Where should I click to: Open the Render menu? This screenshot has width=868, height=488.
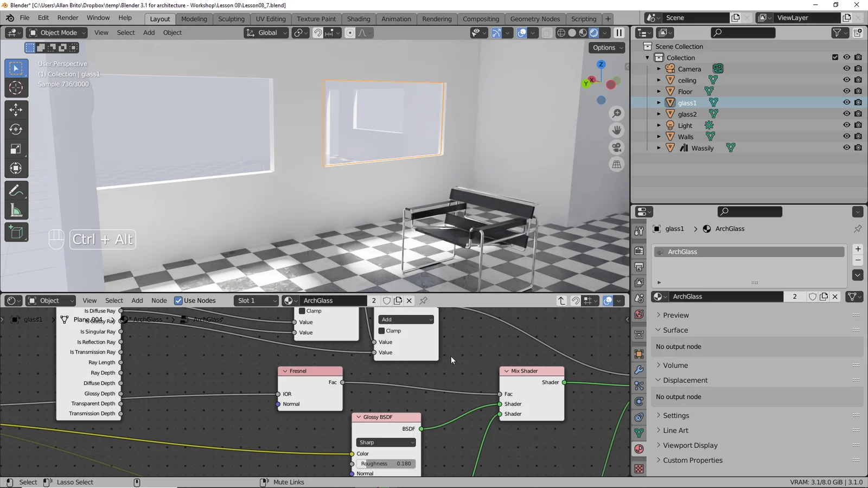pyautogui.click(x=68, y=17)
